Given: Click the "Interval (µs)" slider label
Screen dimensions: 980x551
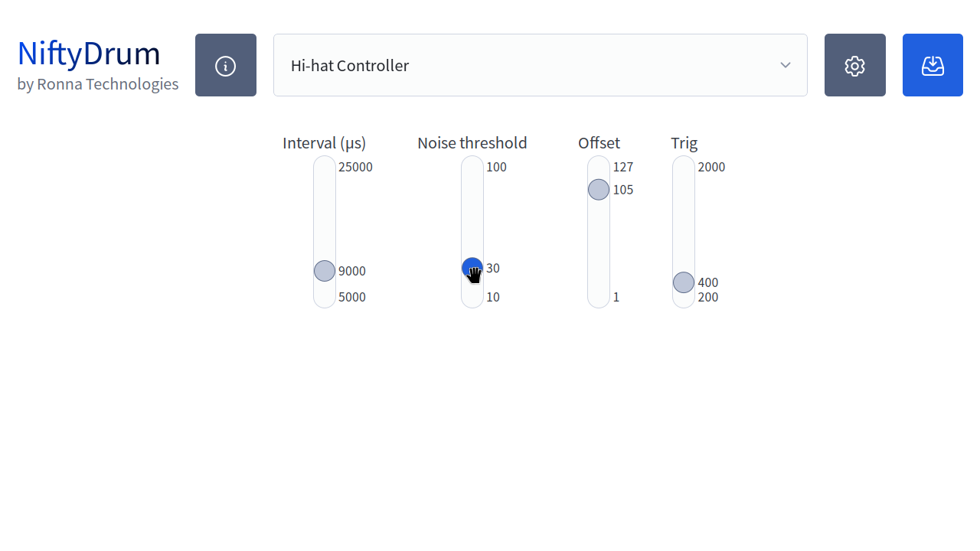Looking at the screenshot, I should click(x=324, y=143).
